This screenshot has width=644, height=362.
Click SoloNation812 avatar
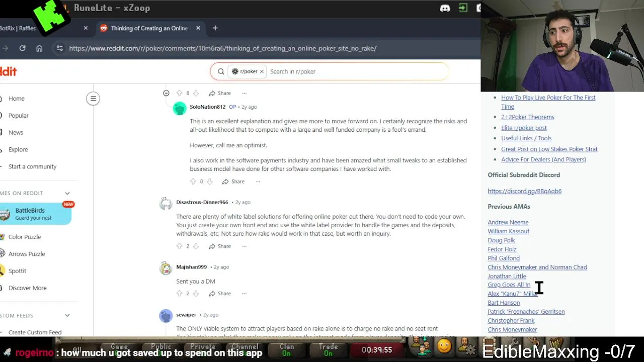pyautogui.click(x=180, y=108)
